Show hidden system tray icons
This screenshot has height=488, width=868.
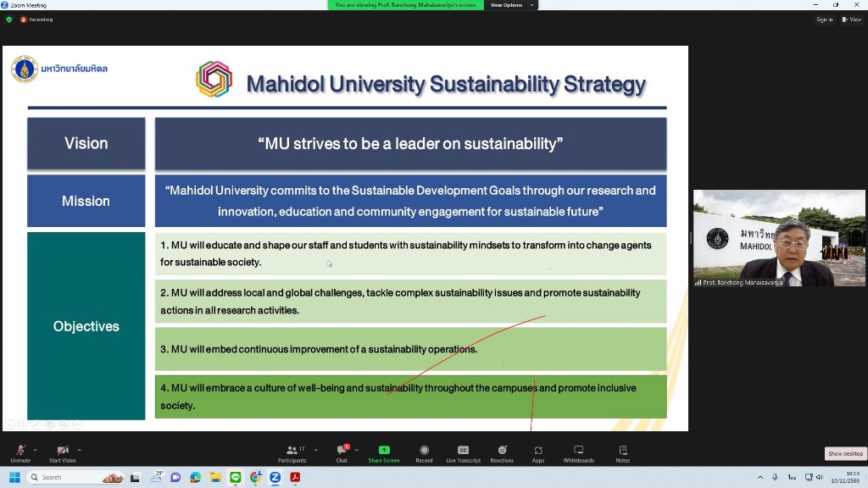(760, 477)
